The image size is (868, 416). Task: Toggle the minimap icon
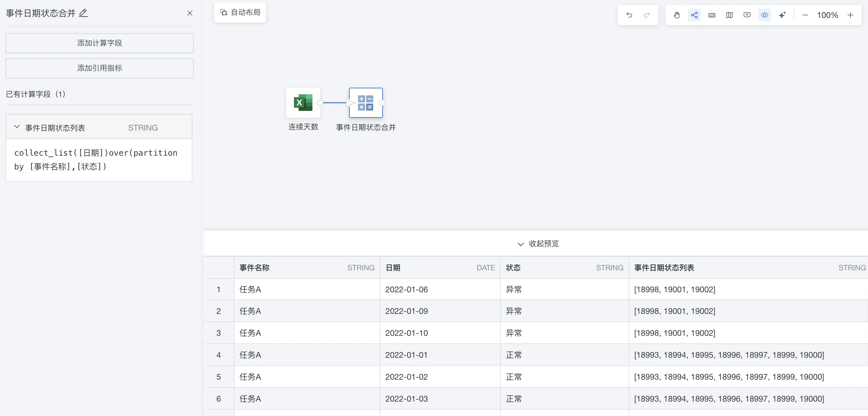tap(729, 15)
